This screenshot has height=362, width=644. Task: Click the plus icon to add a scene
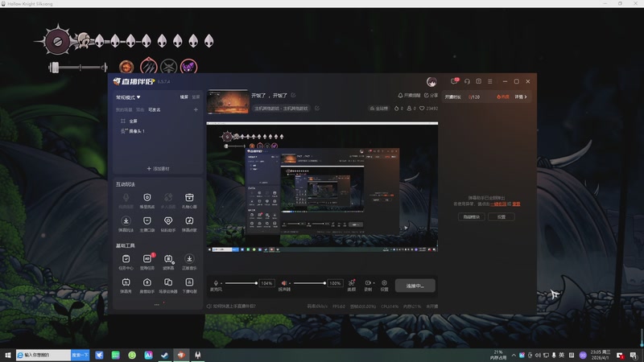tap(196, 109)
